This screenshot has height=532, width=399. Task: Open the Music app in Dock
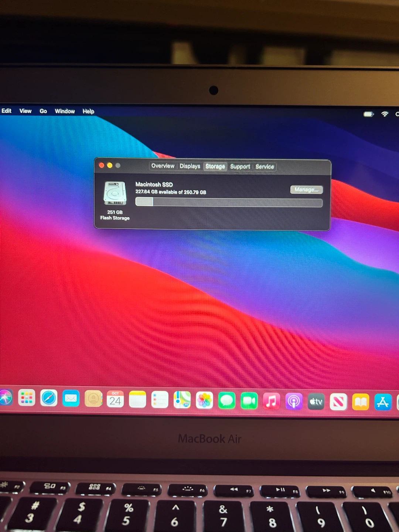click(x=272, y=401)
